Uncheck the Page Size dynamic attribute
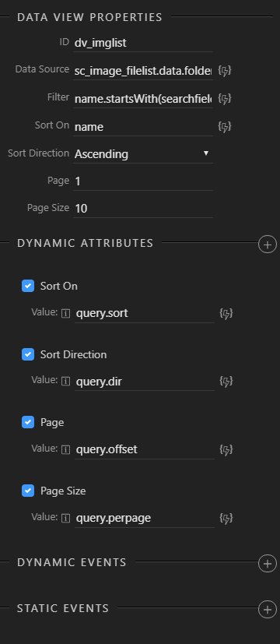The width and height of the screenshot is (280, 644). 28,491
